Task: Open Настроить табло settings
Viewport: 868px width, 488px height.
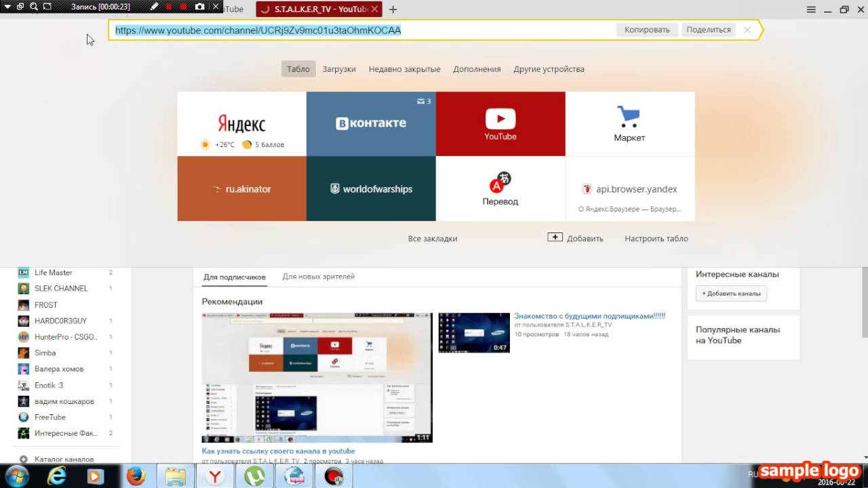Action: [x=656, y=239]
